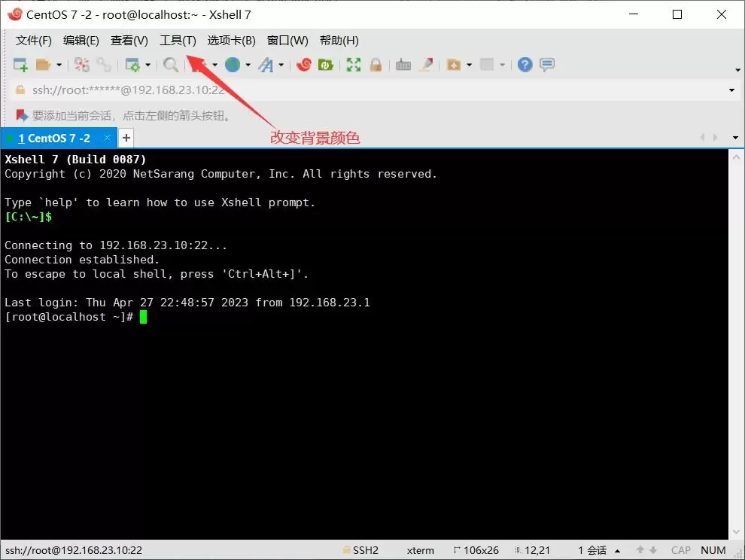Image resolution: width=745 pixels, height=560 pixels.
Task: Open the tab list dropdown arrow
Action: (x=735, y=138)
